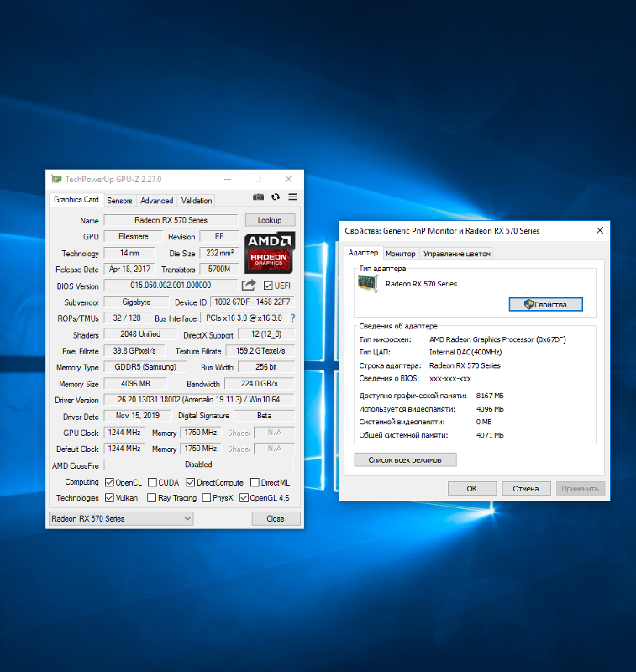Click the DirectX Support value 12 (12_0)
The image size is (636, 672).
point(266,333)
